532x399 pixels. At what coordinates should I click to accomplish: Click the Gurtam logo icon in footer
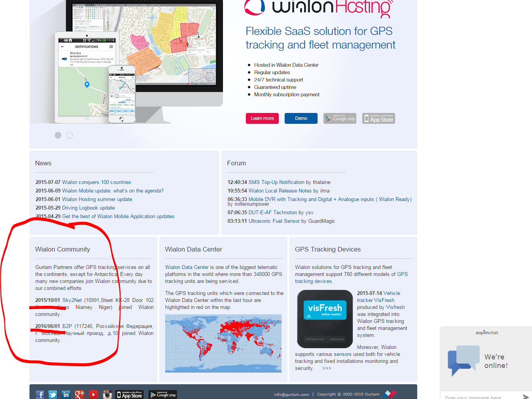pyautogui.click(x=389, y=394)
